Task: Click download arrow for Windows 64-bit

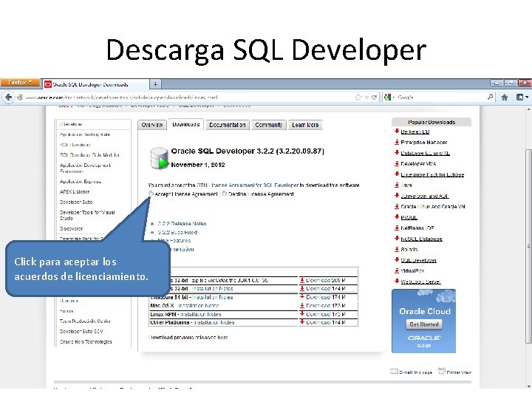Action: point(302,297)
